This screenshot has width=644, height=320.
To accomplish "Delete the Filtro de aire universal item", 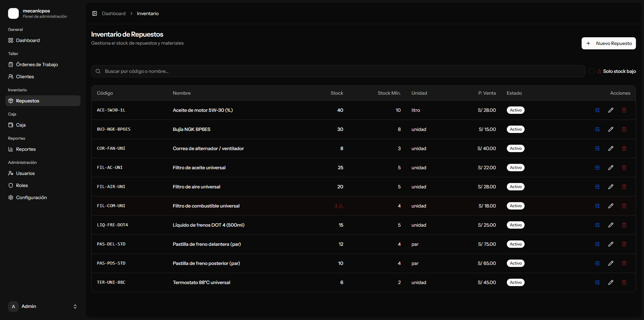I will coord(624,187).
